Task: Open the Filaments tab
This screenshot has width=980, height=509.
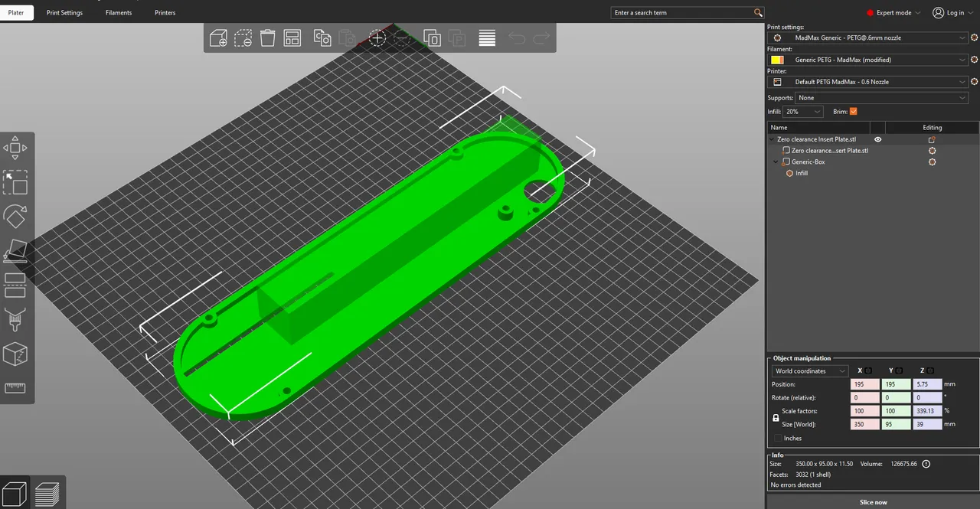Action: coord(119,13)
